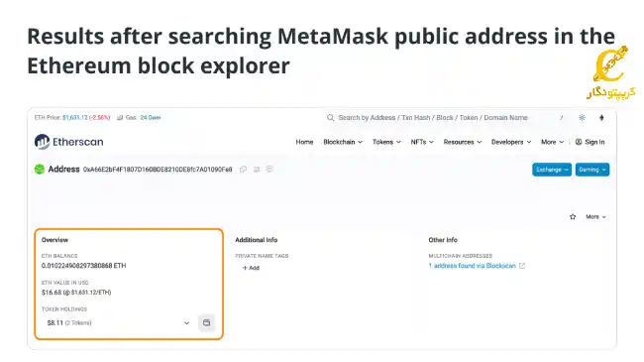Expand the More dropdown next to star

(x=595, y=217)
